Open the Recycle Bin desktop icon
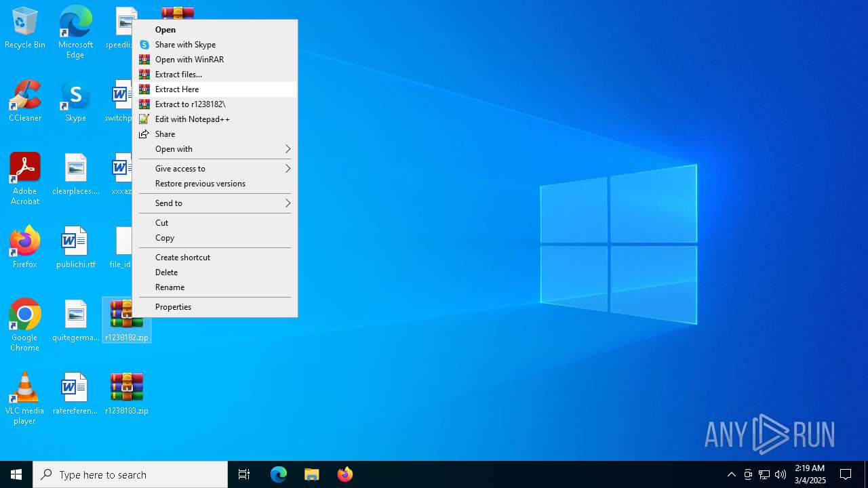The height and width of the screenshot is (488, 868). (25, 28)
